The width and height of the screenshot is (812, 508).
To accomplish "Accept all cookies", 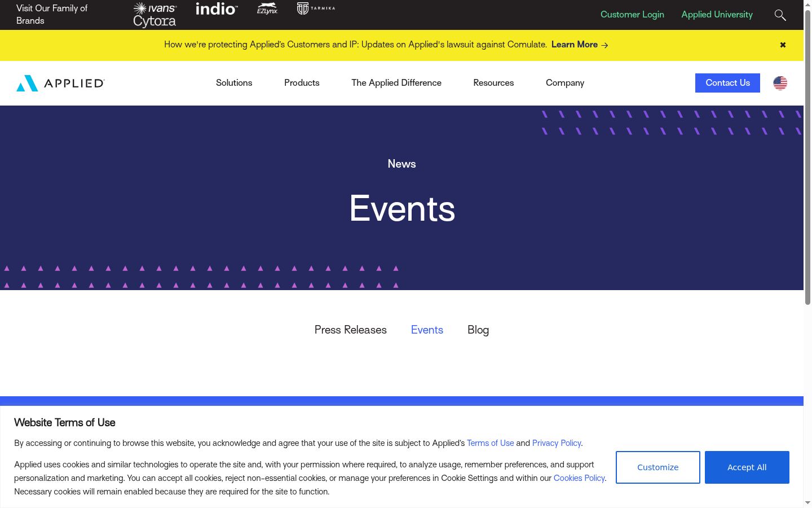I will [747, 467].
